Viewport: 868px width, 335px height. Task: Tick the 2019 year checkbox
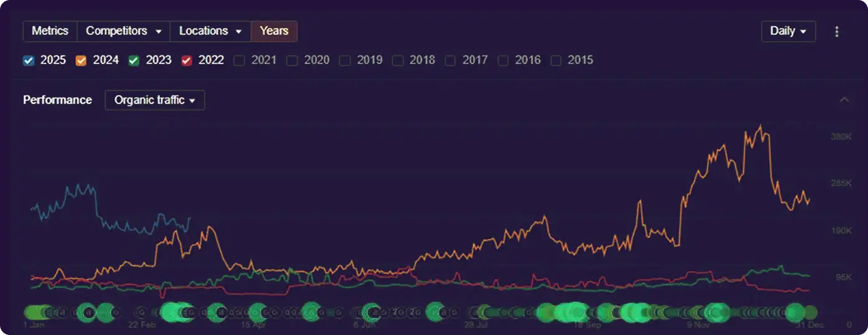[x=345, y=60]
